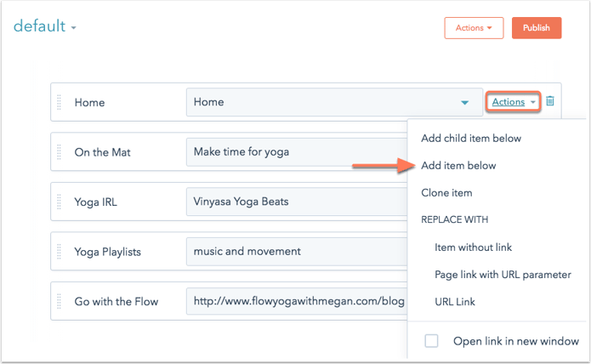591x364 pixels.
Task: Click the On the Mat label field
Action: (103, 152)
